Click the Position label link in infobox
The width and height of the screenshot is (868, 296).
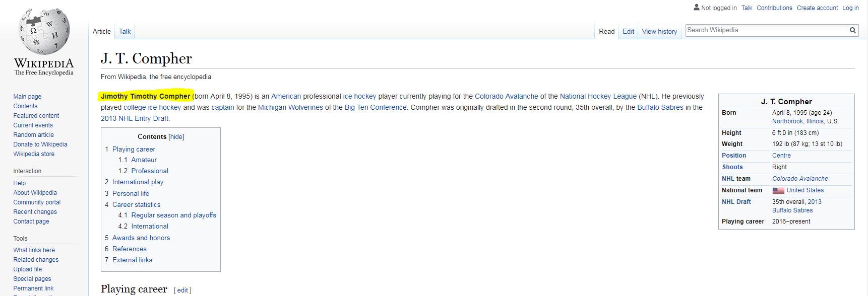click(x=733, y=156)
